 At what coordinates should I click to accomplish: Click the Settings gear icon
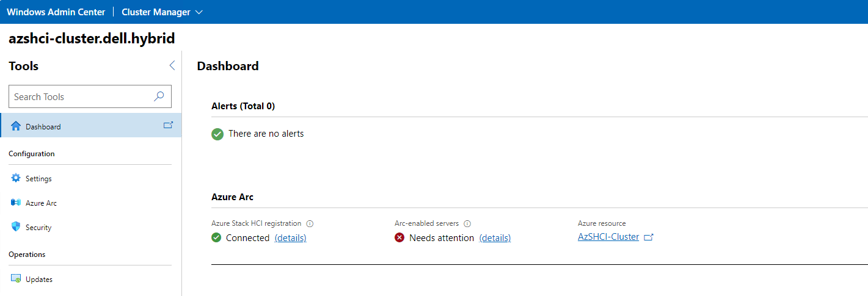(x=16, y=178)
